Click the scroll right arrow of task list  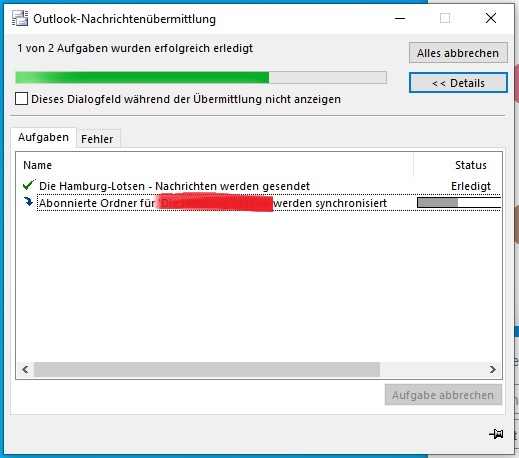click(493, 369)
